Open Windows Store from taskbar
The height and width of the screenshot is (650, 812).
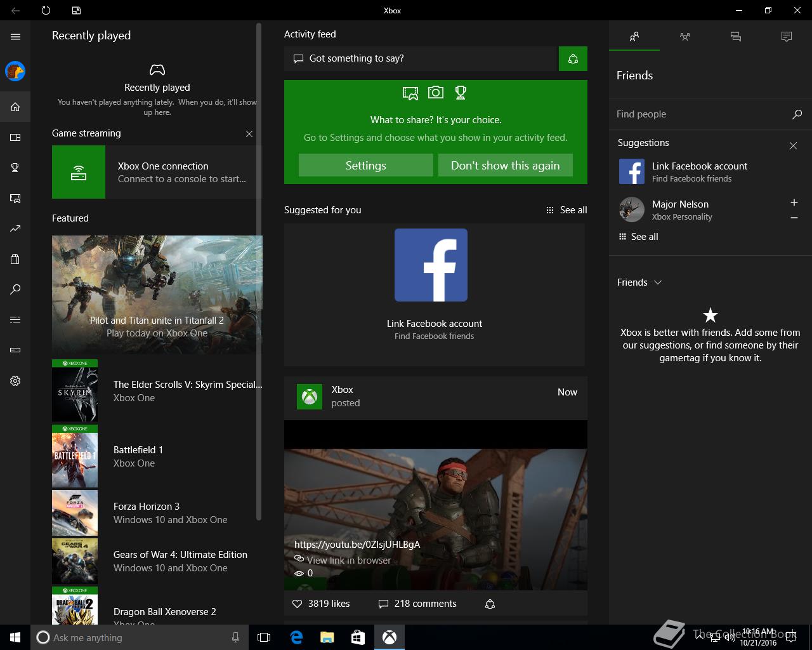358,637
